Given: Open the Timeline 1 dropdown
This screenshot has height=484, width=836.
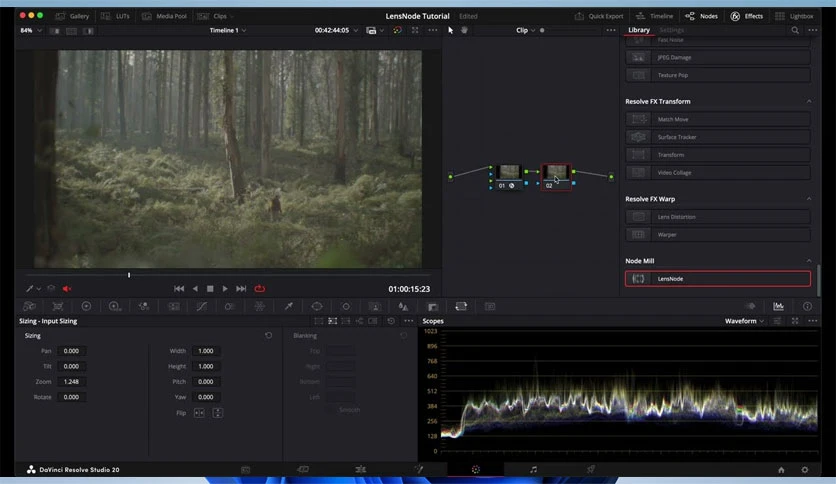Looking at the screenshot, I should click(x=228, y=30).
